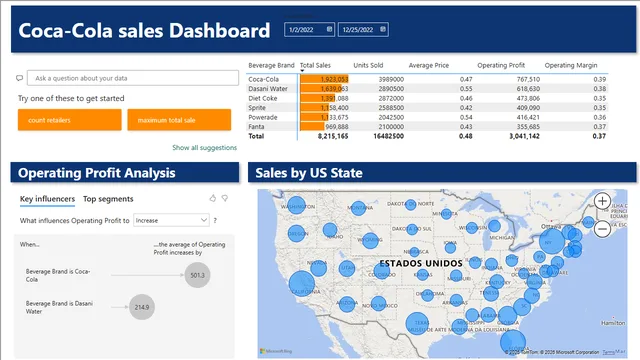
Task: Click the California bubble on the map
Action: click(x=302, y=284)
